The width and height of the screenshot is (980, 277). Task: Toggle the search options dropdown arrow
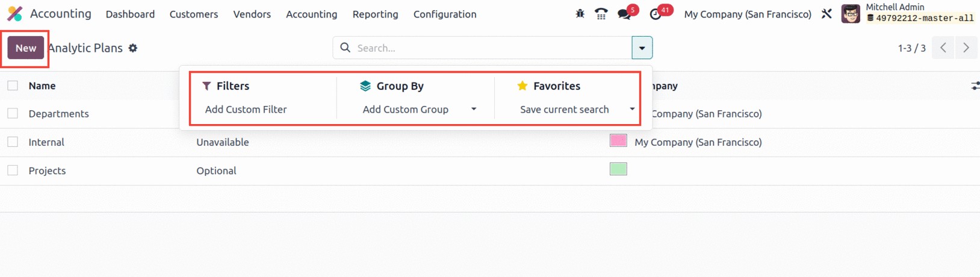click(x=642, y=48)
